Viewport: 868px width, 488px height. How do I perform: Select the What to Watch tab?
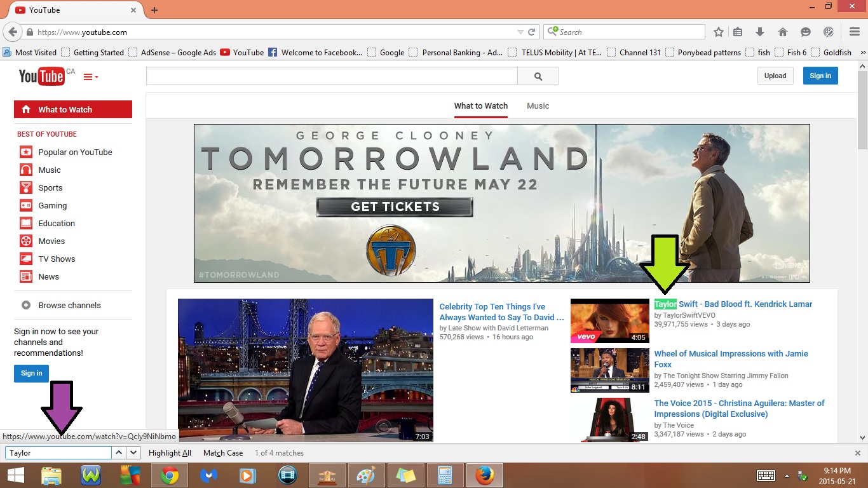[x=481, y=106]
